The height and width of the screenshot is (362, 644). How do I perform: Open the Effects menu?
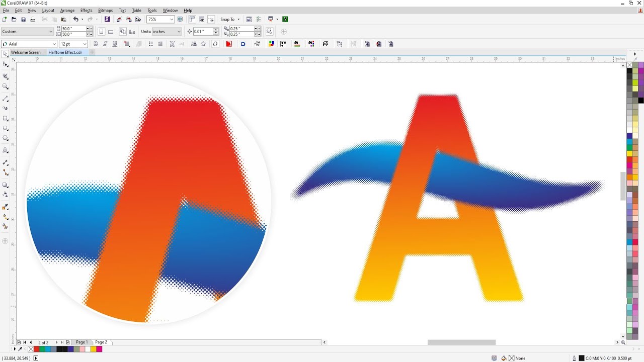(86, 10)
